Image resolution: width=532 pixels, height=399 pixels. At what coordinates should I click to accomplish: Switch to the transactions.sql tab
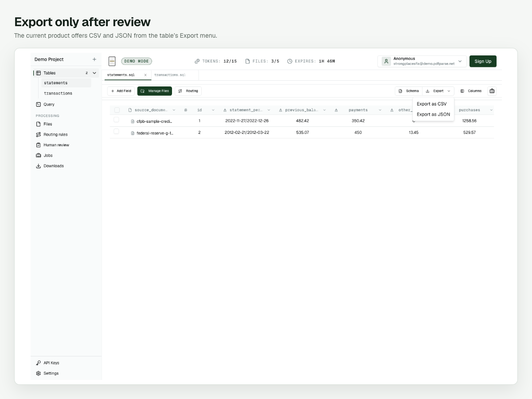pos(170,75)
